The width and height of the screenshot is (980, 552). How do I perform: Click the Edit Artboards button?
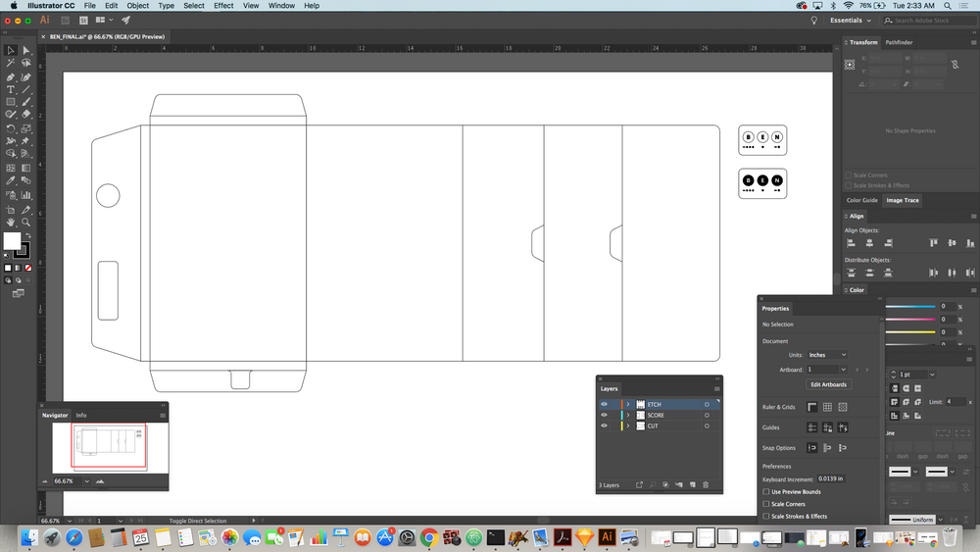828,384
